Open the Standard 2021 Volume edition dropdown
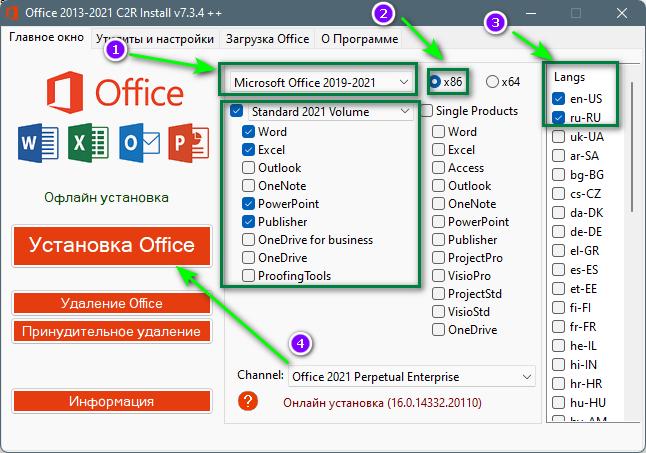Image resolution: width=646 pixels, height=453 pixels. 331,111
